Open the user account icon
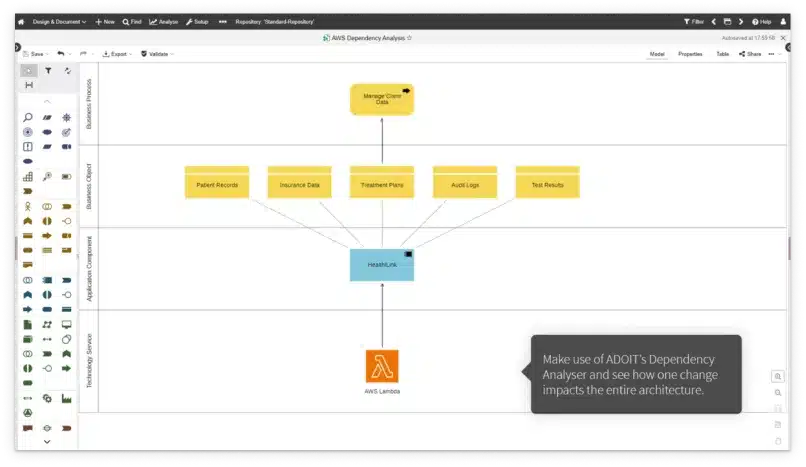The image size is (806, 467). (783, 22)
